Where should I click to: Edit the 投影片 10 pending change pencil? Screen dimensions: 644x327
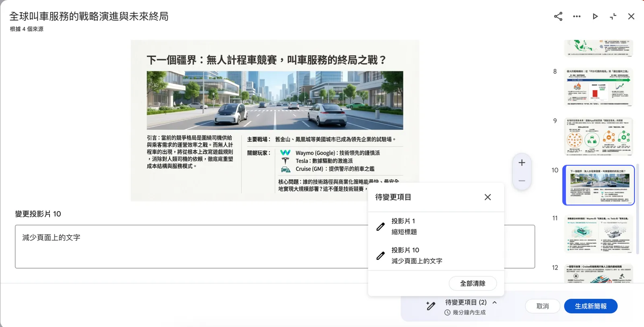point(380,256)
